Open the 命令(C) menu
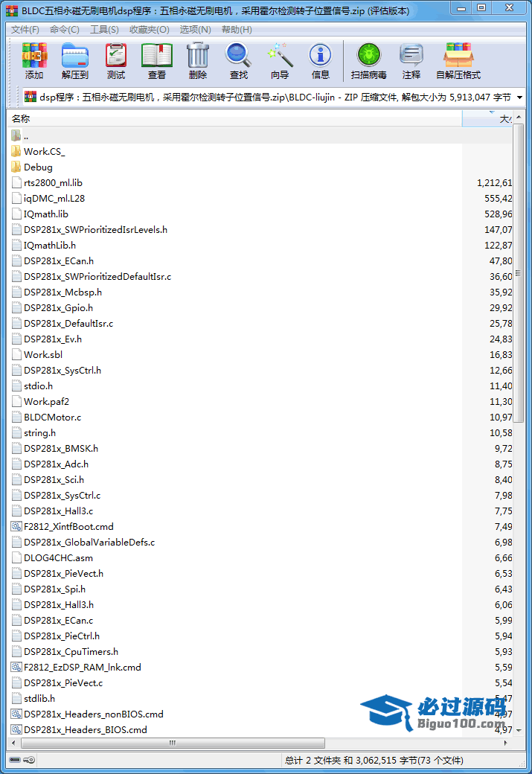Screen dimensions: 532x774 pos(65,30)
